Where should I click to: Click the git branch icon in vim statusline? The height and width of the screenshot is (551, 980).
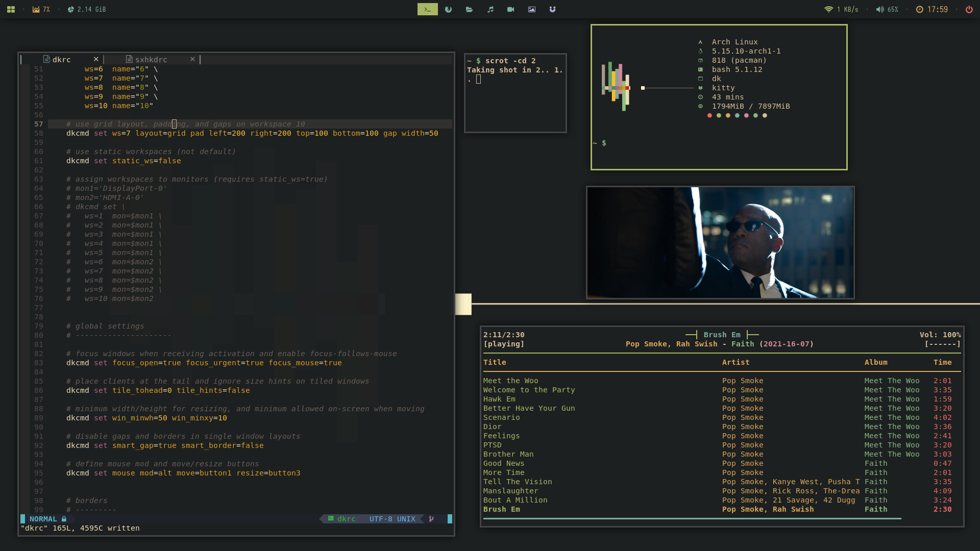[431, 519]
